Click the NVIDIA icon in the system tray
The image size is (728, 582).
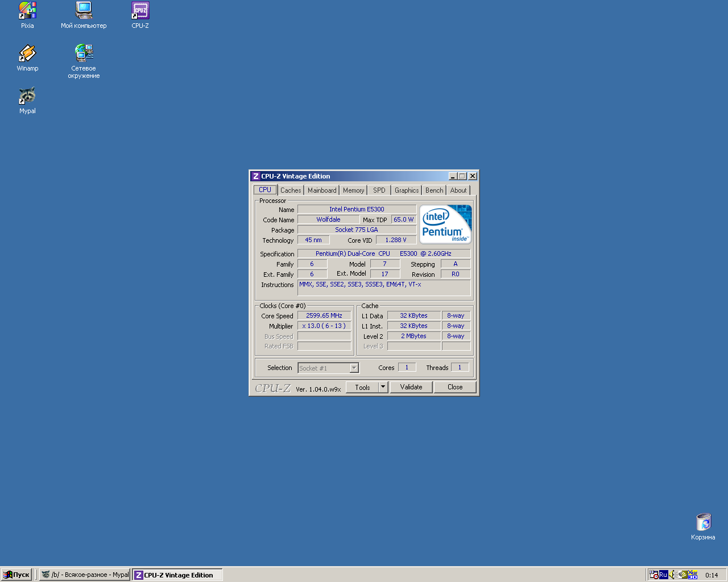click(x=682, y=575)
